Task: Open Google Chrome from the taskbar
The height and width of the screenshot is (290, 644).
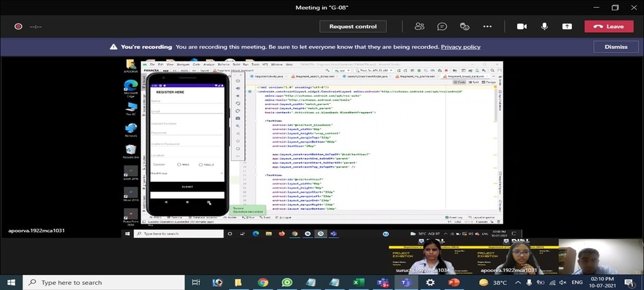Action: coord(263,282)
